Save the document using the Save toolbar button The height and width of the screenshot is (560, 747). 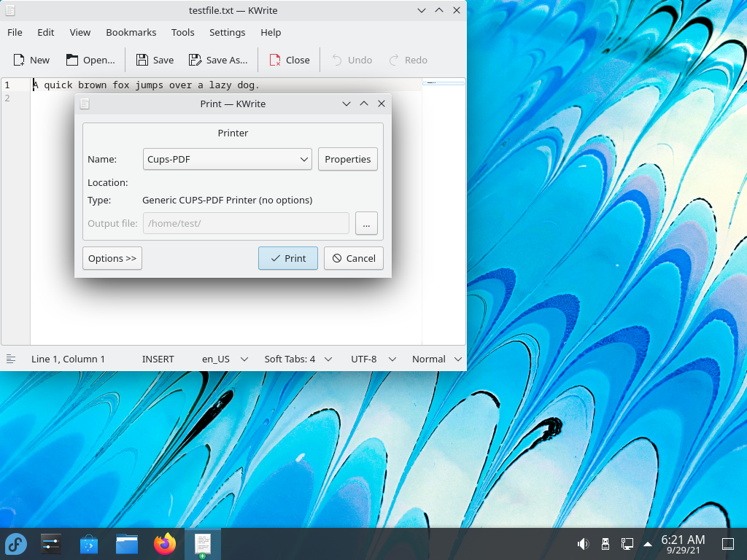coord(155,60)
